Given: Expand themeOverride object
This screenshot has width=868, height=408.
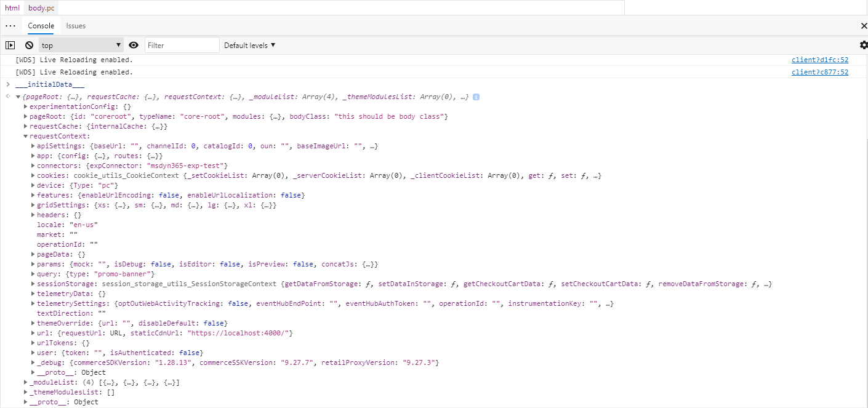Looking at the screenshot, I should 33,323.
